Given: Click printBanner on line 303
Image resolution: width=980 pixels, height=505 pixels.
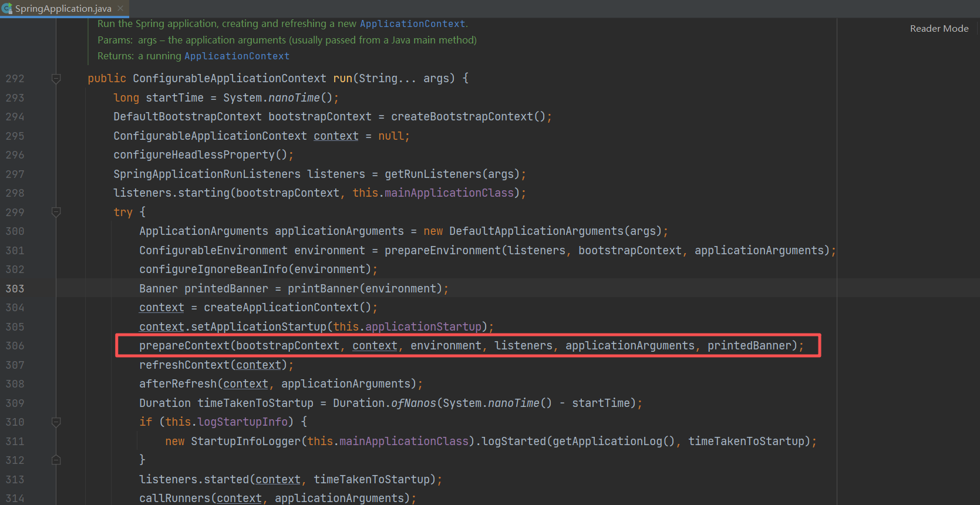Looking at the screenshot, I should click(323, 288).
